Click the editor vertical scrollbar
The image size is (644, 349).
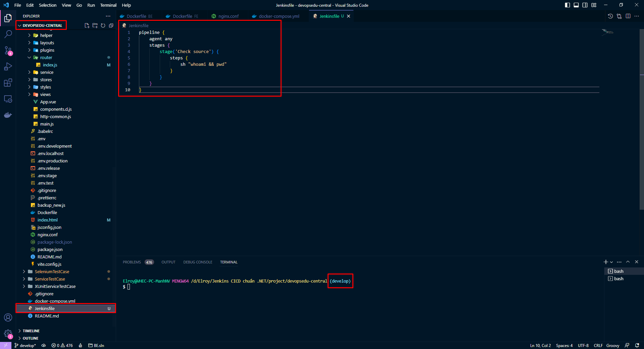click(642, 119)
